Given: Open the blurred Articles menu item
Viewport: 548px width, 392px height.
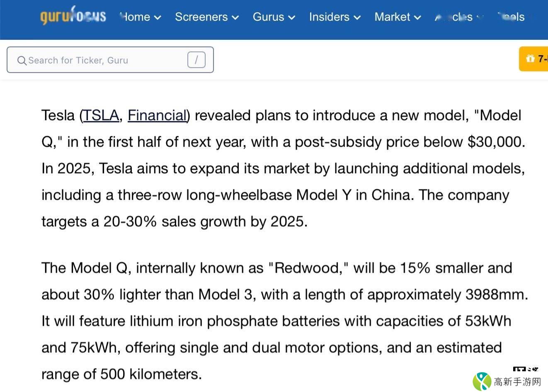Looking at the screenshot, I should click(x=454, y=17).
